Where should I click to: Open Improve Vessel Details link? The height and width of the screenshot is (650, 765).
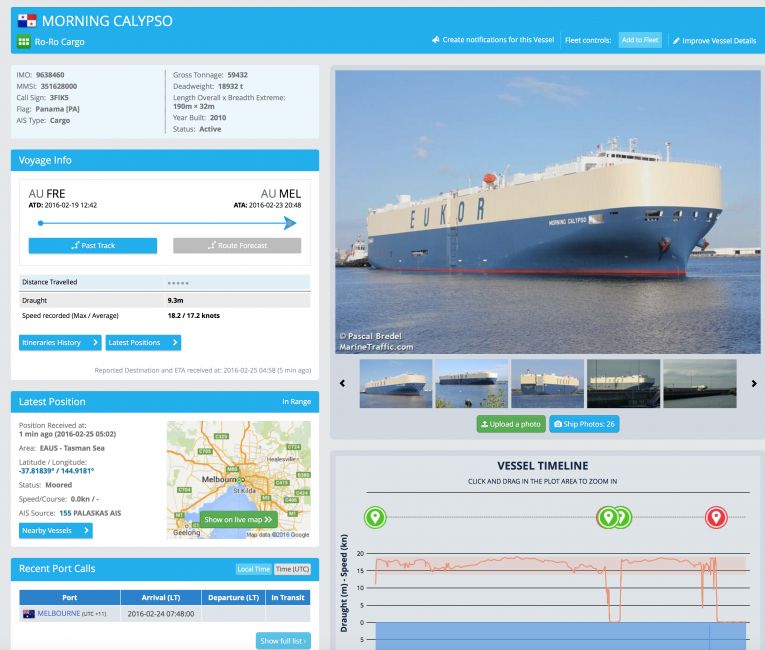[x=714, y=41]
